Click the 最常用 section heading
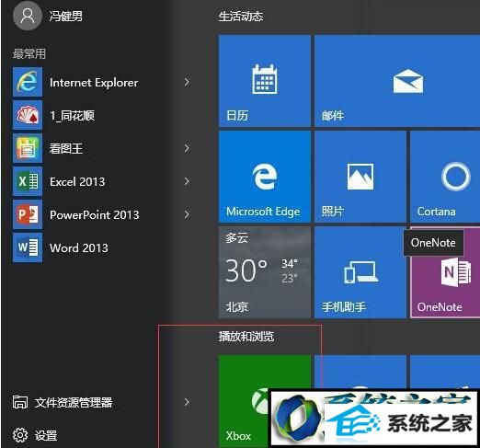Viewport: 480px width, 448px height. (x=29, y=53)
